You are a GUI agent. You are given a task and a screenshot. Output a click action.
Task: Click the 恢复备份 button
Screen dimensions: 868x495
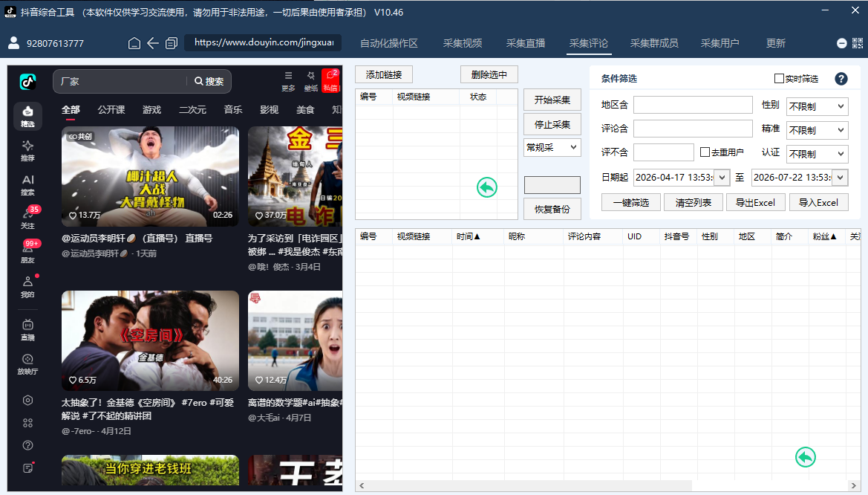[x=552, y=209]
